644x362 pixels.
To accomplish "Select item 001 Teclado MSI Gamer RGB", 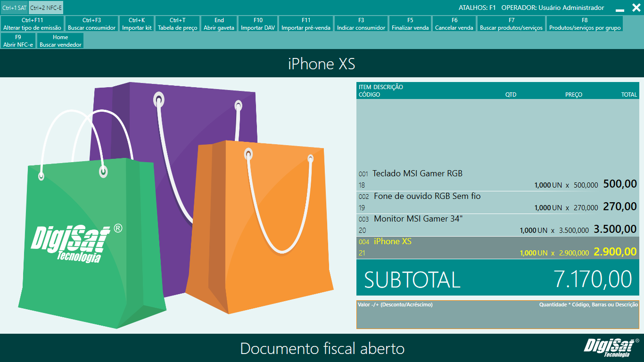I will pyautogui.click(x=497, y=180).
